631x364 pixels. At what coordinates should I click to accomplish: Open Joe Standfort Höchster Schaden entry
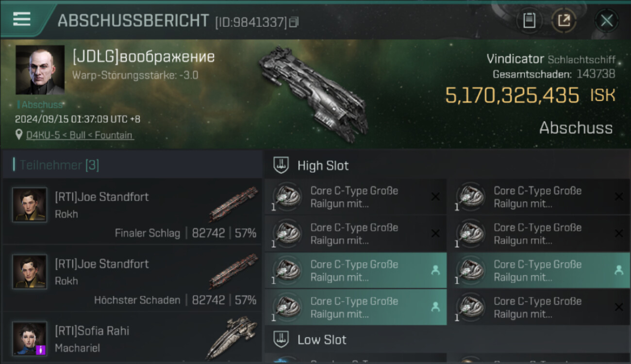point(132,278)
